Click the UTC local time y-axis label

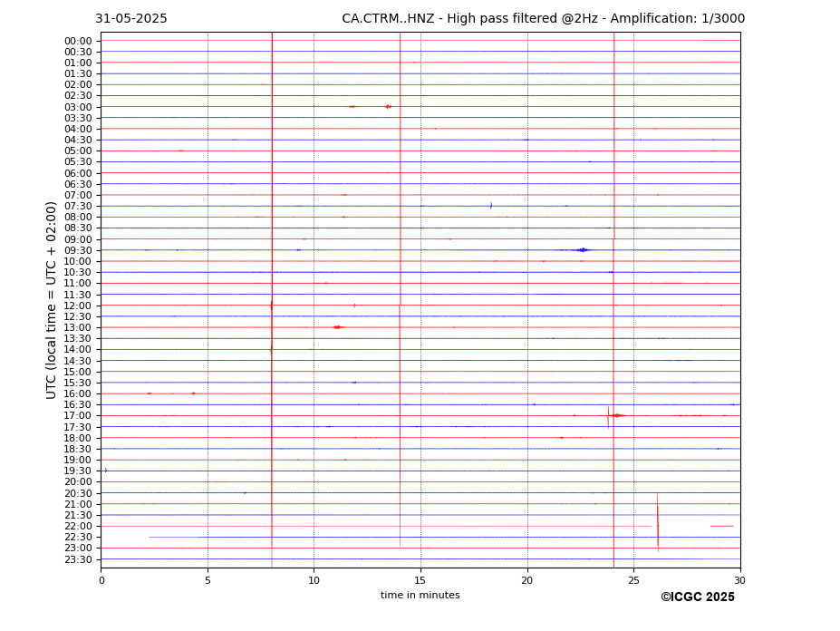[x=51, y=300]
